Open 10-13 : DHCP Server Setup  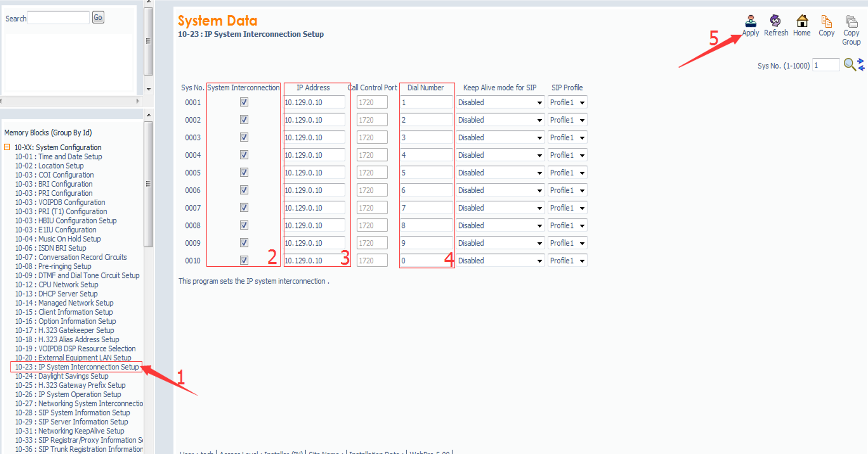56,293
